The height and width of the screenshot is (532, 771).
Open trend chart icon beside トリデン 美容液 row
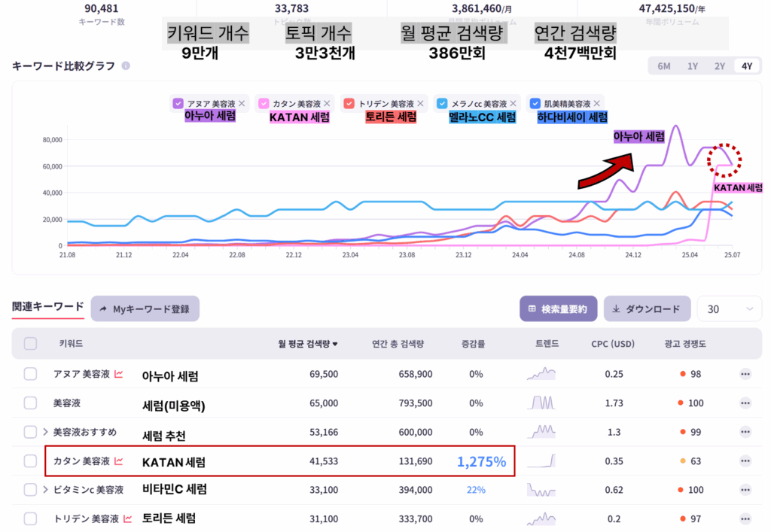[x=128, y=518]
